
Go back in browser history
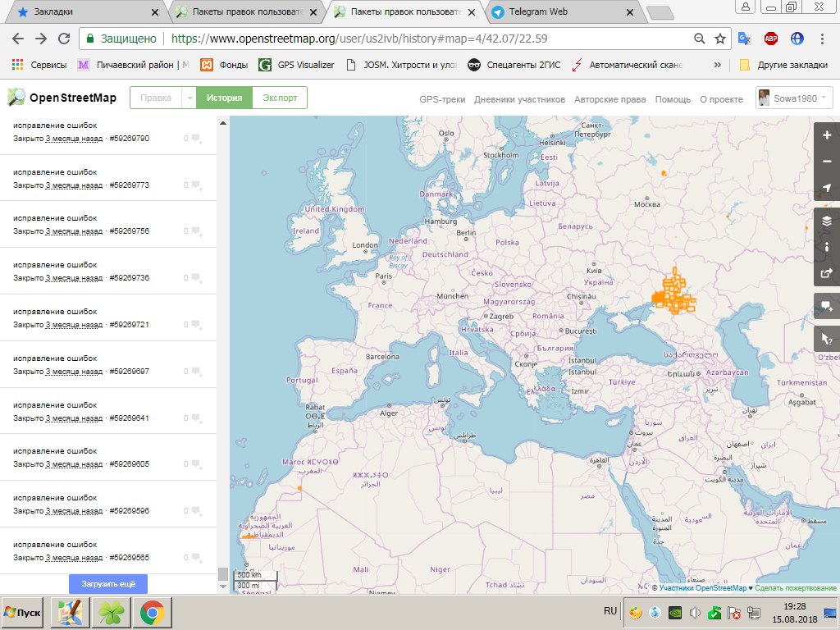[18, 39]
